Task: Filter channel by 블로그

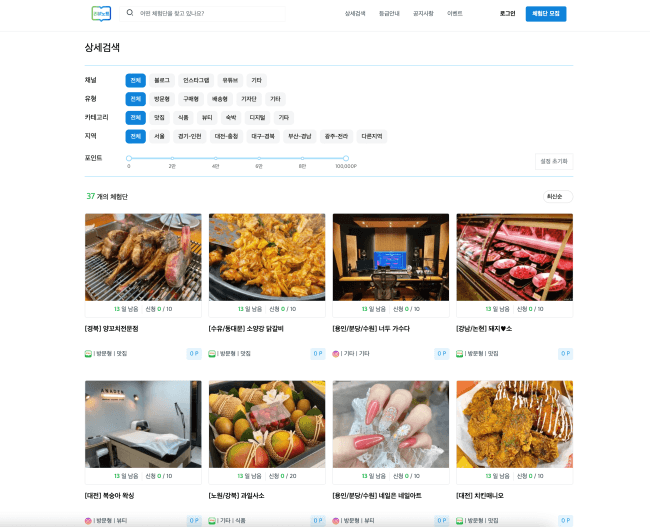Action: (162, 80)
